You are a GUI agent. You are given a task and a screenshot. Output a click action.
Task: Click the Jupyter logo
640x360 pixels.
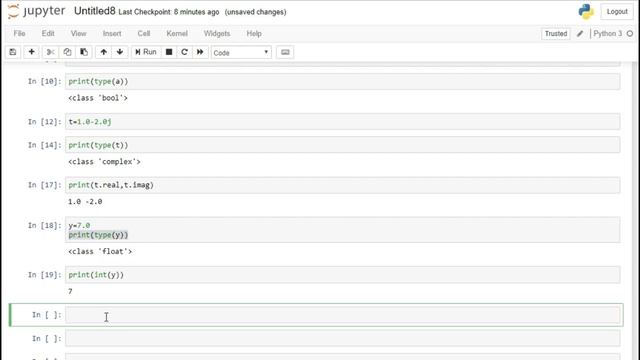click(x=37, y=11)
